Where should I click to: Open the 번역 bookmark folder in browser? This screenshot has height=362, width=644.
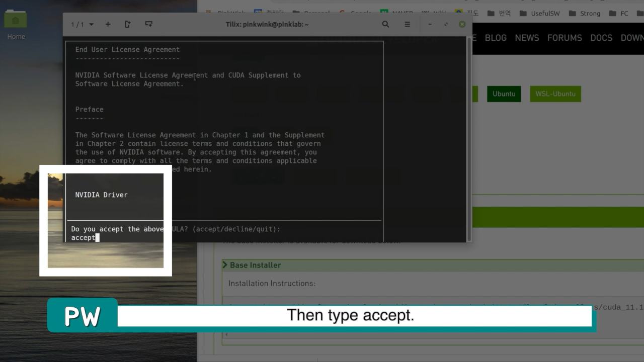pyautogui.click(x=499, y=13)
